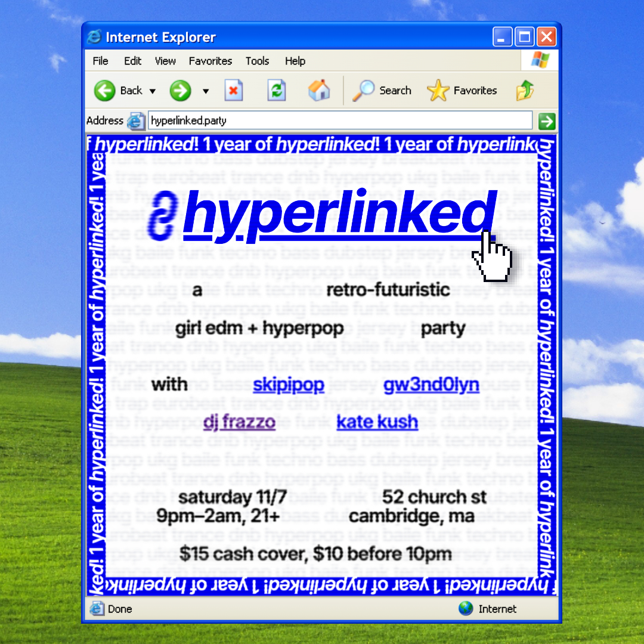Click the 'saturday 11/7' text

click(x=233, y=497)
